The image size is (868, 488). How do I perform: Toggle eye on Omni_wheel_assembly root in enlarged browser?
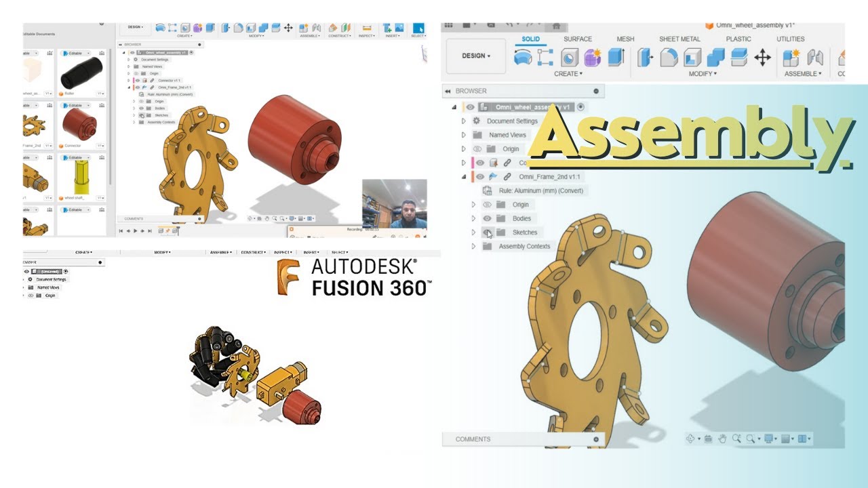[470, 107]
